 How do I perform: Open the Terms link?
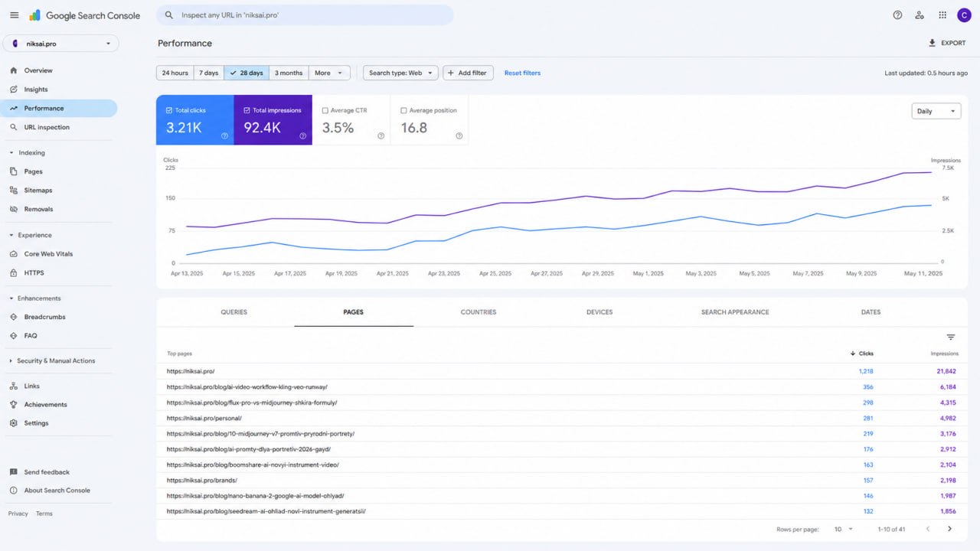pos(44,514)
